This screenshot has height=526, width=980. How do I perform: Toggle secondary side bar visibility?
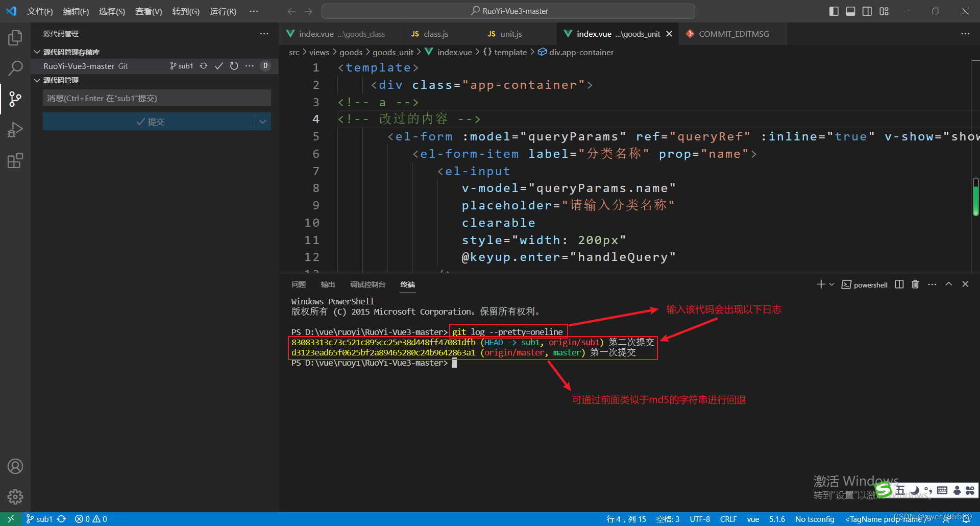click(867, 11)
